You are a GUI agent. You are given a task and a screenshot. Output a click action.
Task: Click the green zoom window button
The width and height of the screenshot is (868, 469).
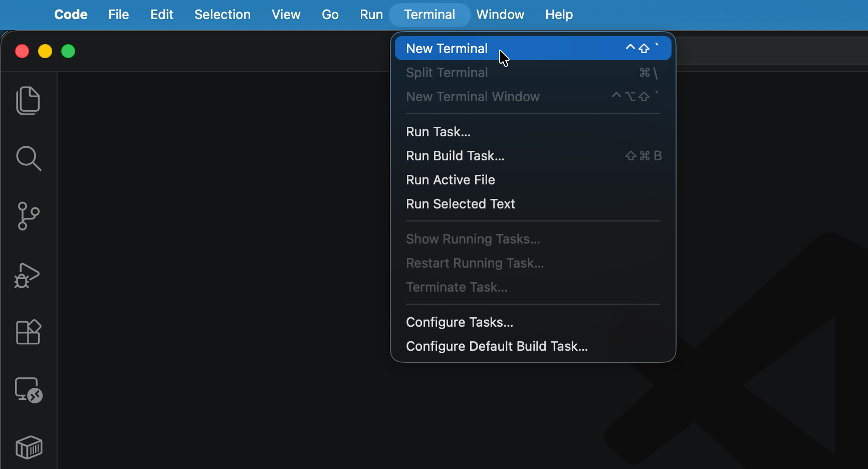click(68, 51)
